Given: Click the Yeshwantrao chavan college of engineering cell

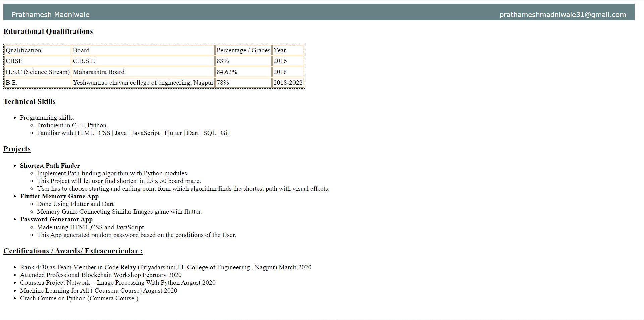Looking at the screenshot, I should [143, 82].
